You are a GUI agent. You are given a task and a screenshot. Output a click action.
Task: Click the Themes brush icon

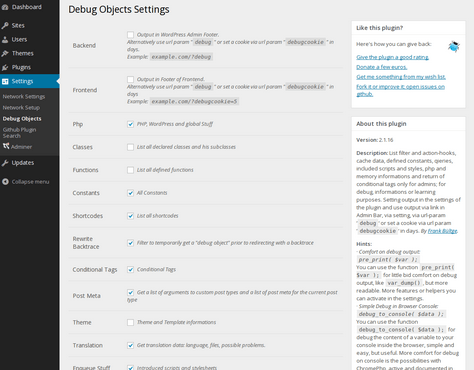coord(5,53)
